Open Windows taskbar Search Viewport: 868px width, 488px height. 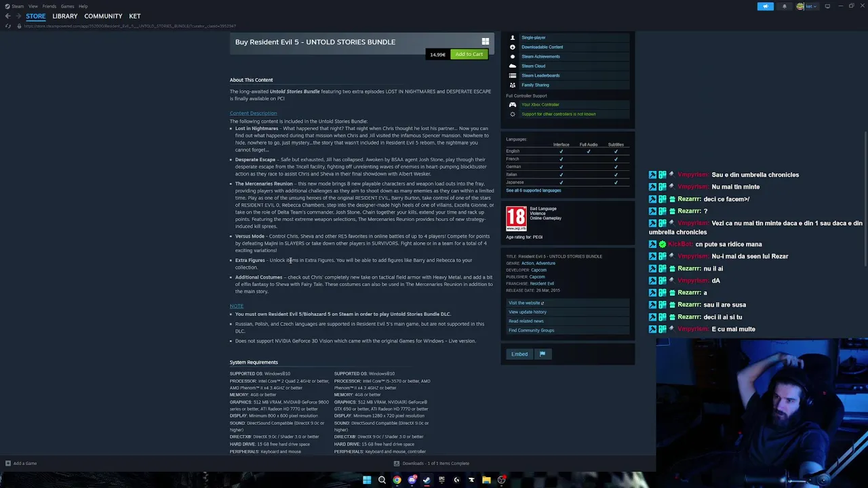(382, 480)
